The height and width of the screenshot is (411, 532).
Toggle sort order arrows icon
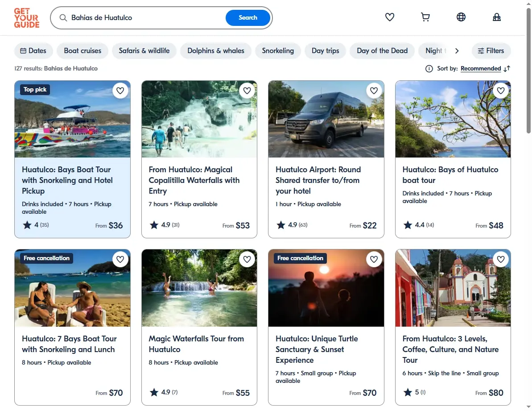[507, 69]
